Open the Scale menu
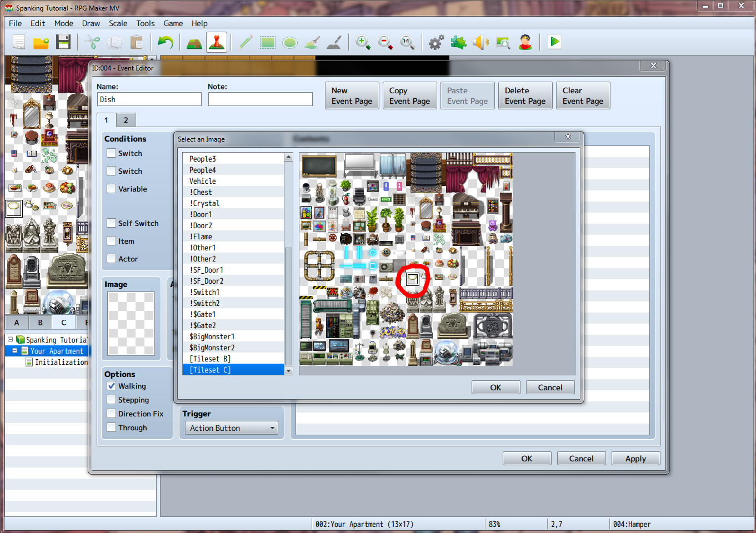The height and width of the screenshot is (533, 756). (x=118, y=23)
